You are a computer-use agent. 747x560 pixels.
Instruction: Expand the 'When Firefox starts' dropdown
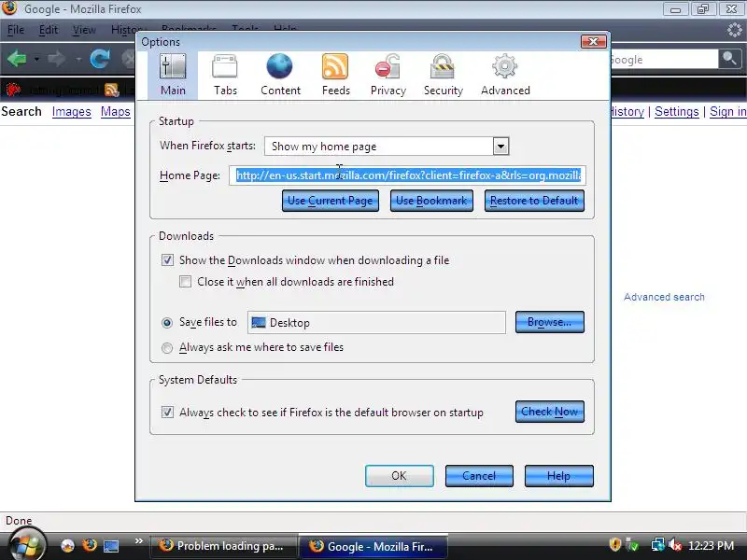pyautogui.click(x=500, y=147)
